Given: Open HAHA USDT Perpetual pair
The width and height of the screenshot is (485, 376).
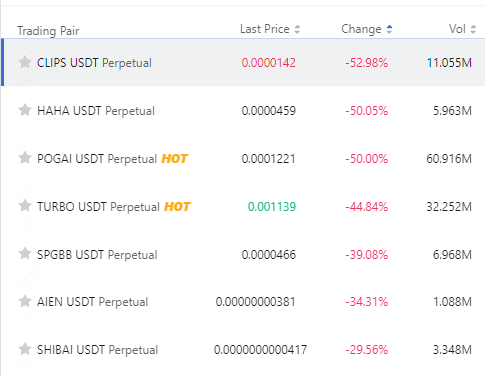Looking at the screenshot, I should click(x=96, y=111).
